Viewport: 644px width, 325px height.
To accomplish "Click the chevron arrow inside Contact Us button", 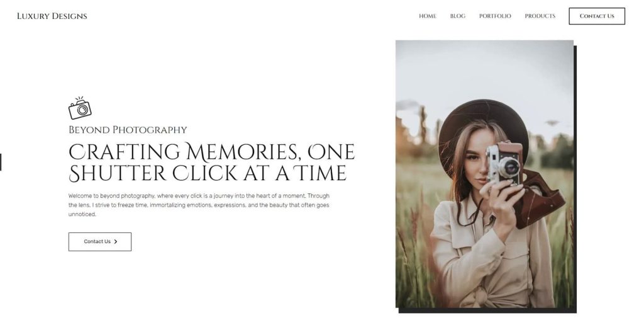I will (116, 242).
